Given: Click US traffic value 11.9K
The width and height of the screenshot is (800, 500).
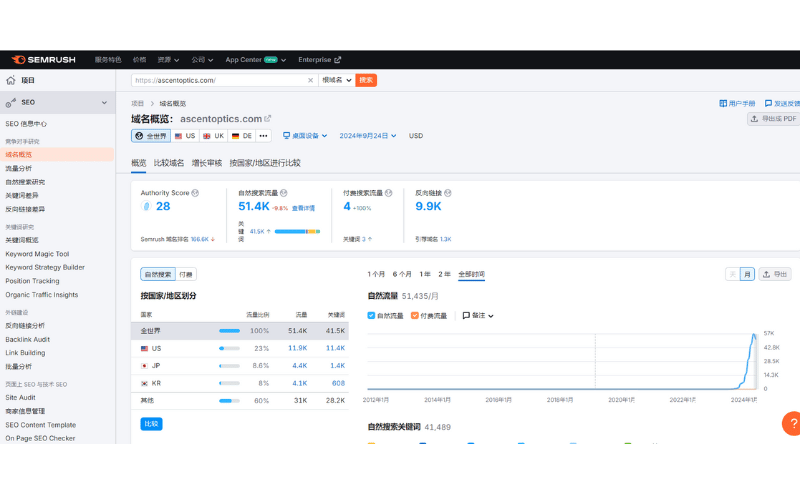Looking at the screenshot, I should point(297,348).
